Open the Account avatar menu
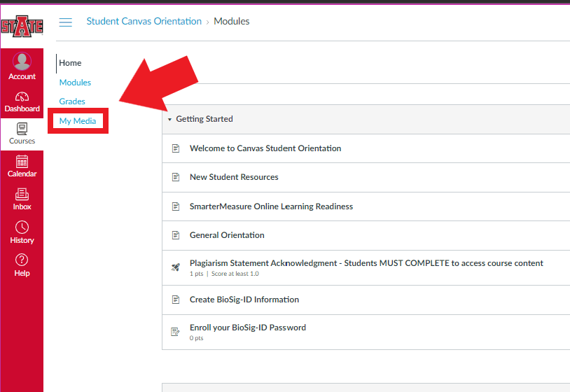The image size is (570, 392). (22, 66)
